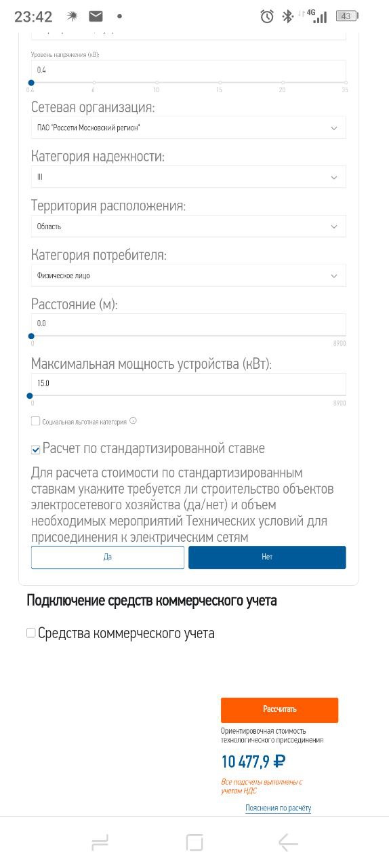Tap the Android back navigation arrow
Screen dimensions: 389x868
point(288,842)
